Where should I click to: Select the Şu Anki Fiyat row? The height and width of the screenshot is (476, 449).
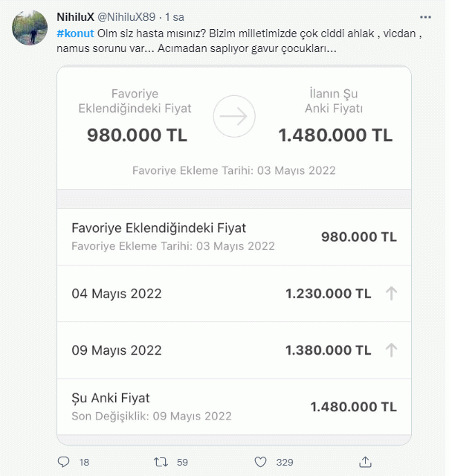pyautogui.click(x=233, y=407)
